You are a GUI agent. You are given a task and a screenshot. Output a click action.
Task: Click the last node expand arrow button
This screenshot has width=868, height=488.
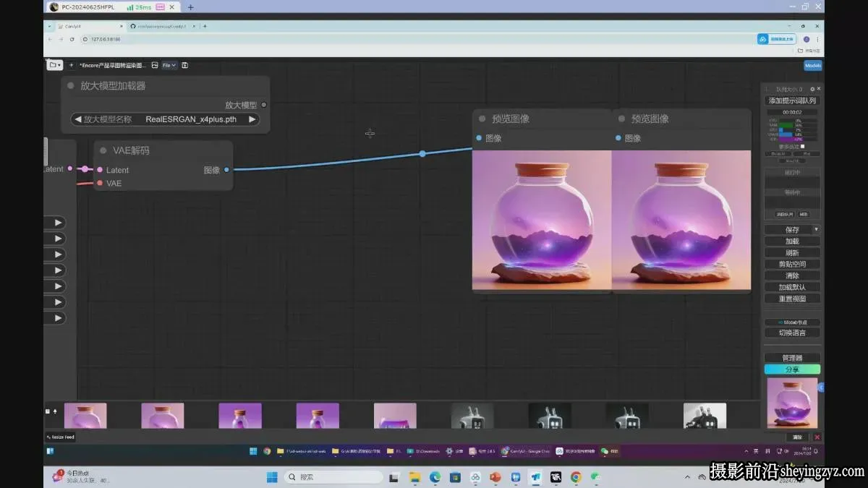pos(59,318)
